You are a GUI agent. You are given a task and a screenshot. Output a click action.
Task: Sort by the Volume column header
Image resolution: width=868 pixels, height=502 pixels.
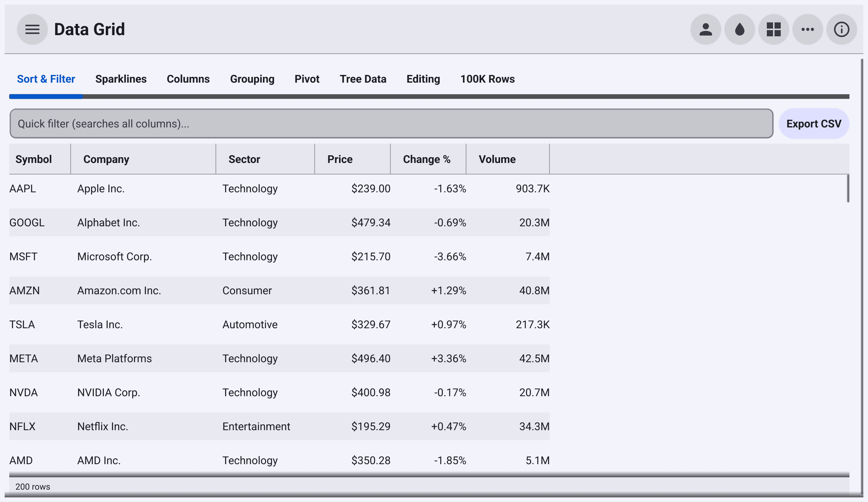508,159
